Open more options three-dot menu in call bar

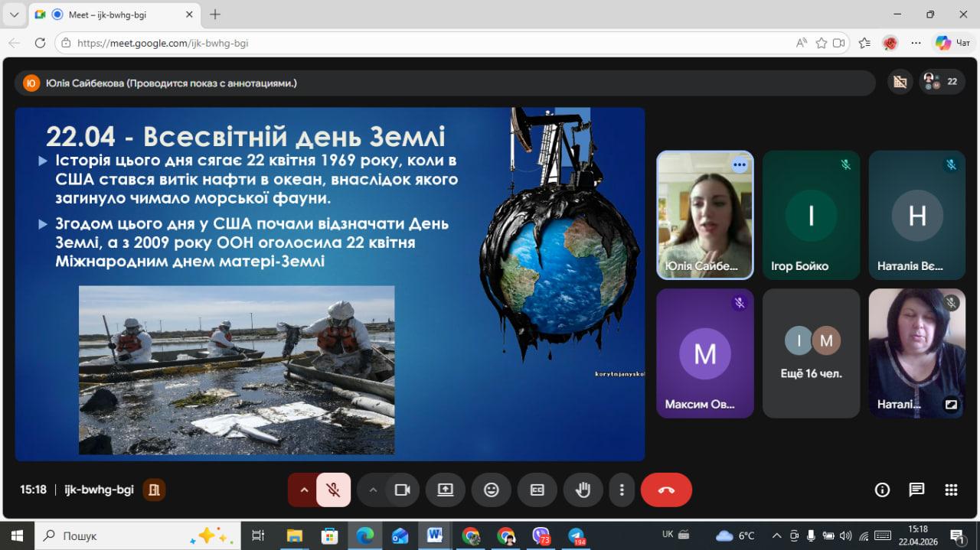point(622,490)
